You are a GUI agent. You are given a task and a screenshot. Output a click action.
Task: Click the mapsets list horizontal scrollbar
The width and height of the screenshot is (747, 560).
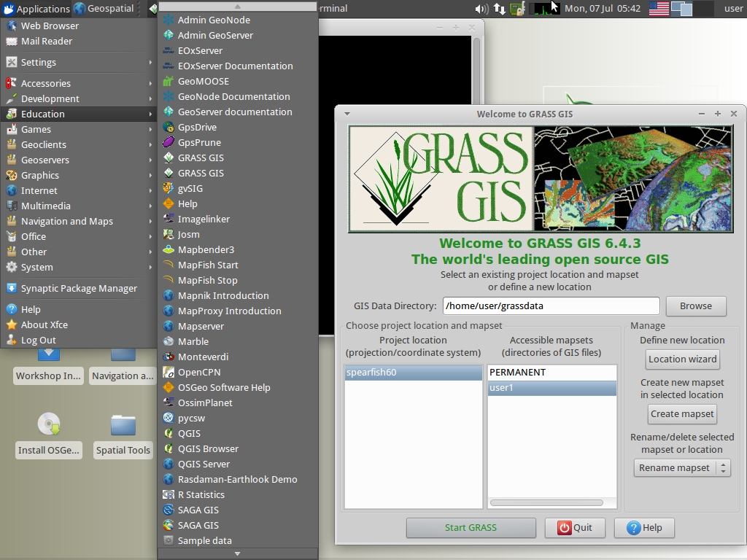click(546, 503)
